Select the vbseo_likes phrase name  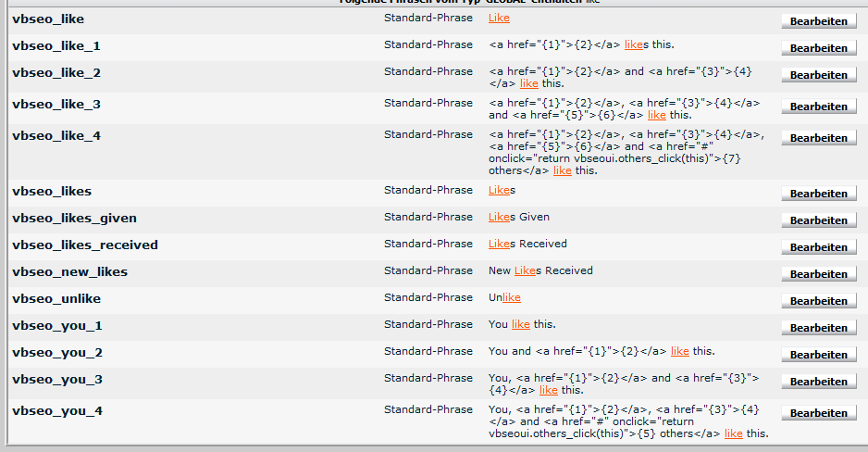[x=52, y=192]
